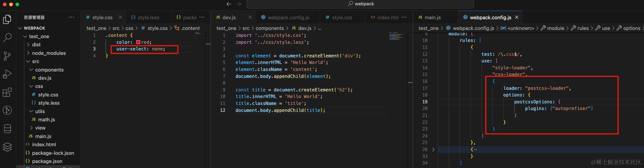Click the import style.less line in dev.js
644x168 pixels.
pos(272,42)
